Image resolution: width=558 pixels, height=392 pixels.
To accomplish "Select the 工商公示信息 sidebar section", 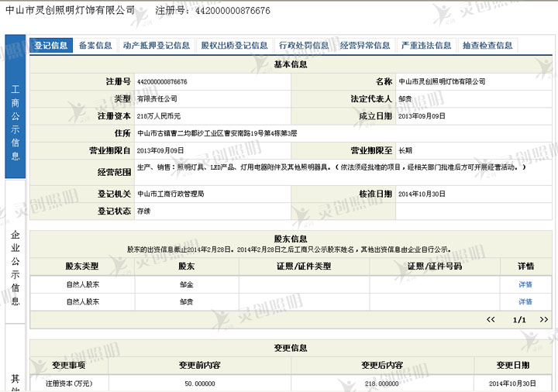I will (x=15, y=106).
